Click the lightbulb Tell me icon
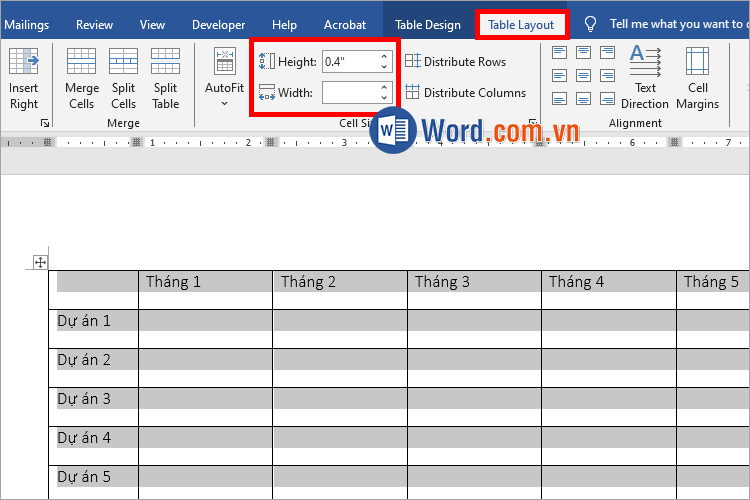 click(x=590, y=24)
